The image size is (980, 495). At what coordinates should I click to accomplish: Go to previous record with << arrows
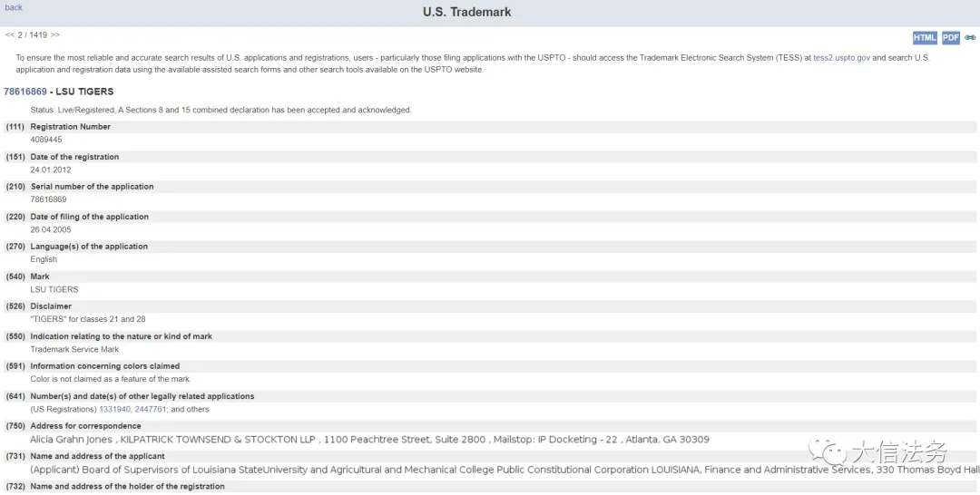[9, 35]
